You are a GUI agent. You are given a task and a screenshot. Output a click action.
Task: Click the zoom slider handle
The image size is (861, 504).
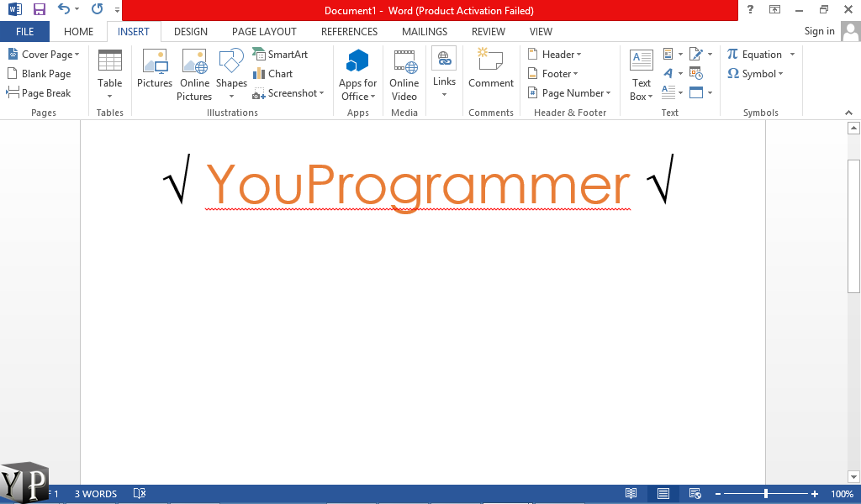[x=765, y=494]
